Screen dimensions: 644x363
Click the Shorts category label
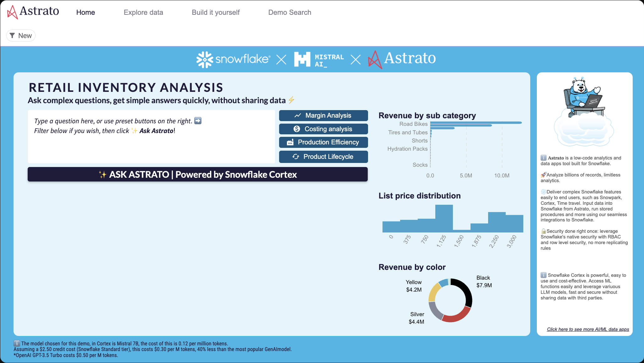pyautogui.click(x=420, y=141)
